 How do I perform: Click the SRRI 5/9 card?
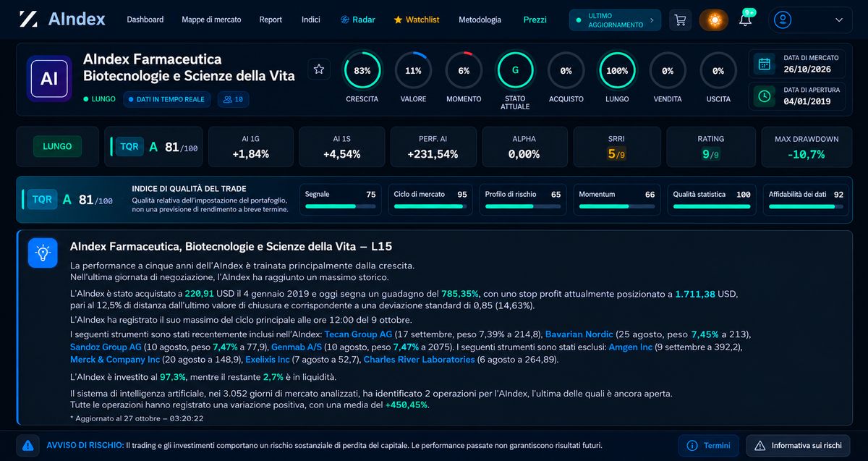pyautogui.click(x=616, y=147)
